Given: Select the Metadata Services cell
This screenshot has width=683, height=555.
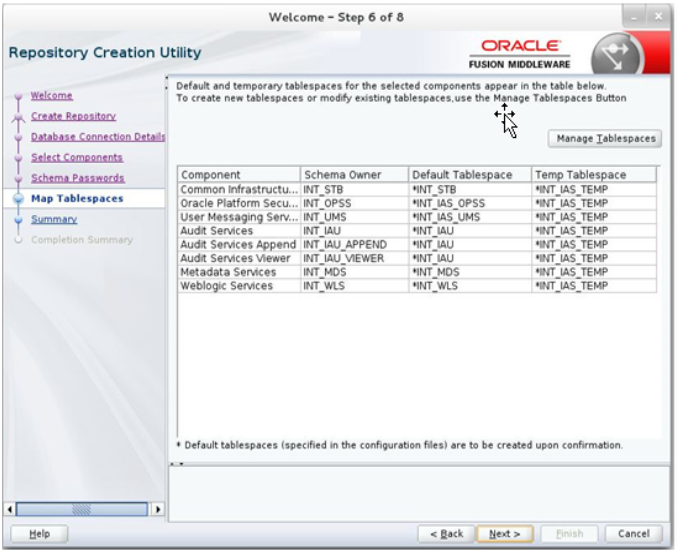Looking at the screenshot, I should pos(239,272).
